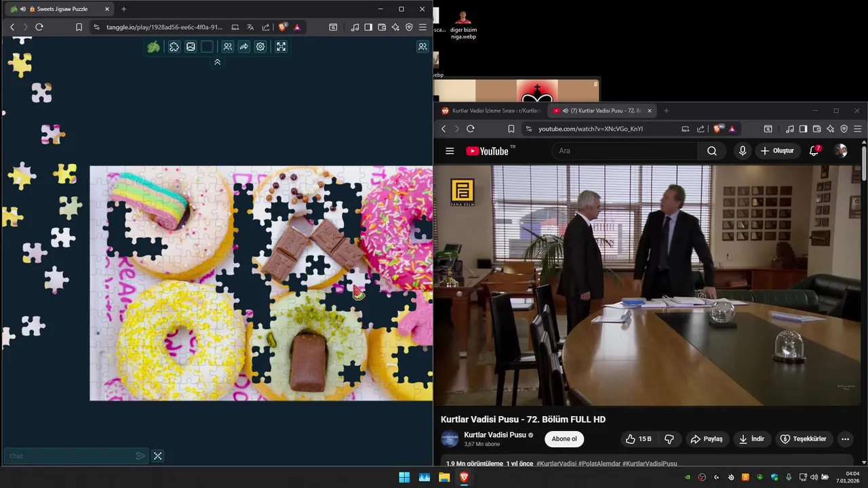Download the video with İndir

[751, 439]
